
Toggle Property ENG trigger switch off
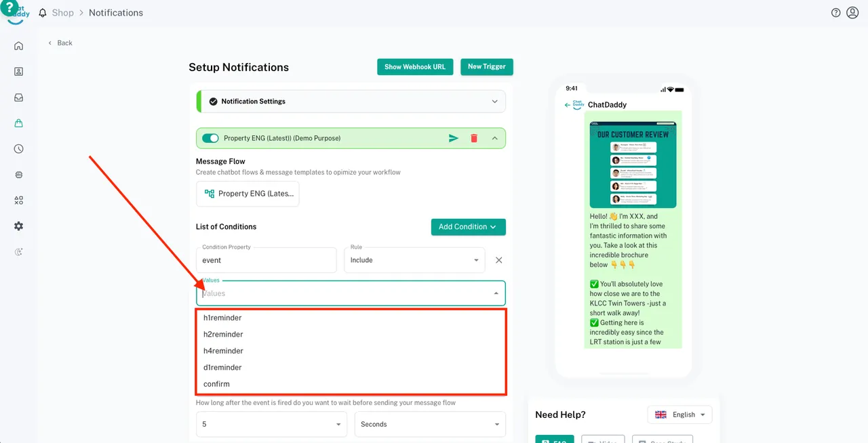(x=210, y=138)
